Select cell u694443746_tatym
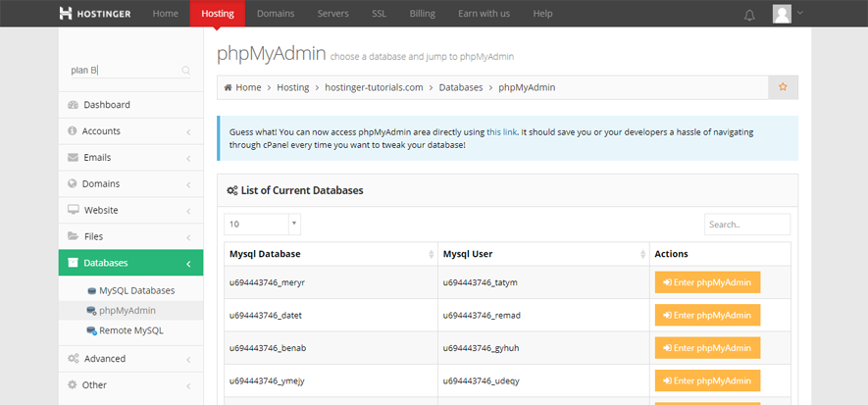868x405 pixels. [543, 282]
